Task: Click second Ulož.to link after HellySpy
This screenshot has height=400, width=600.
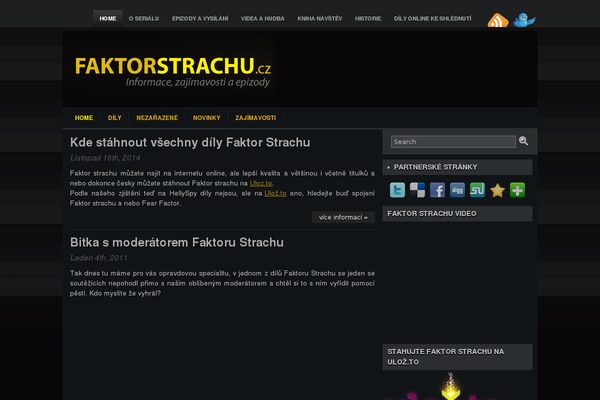Action: tap(275, 193)
